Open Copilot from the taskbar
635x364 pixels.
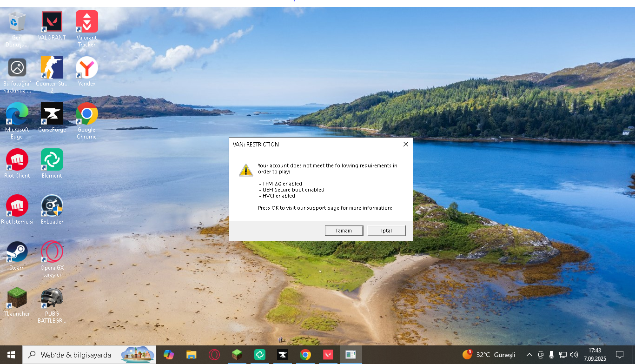pyautogui.click(x=169, y=355)
